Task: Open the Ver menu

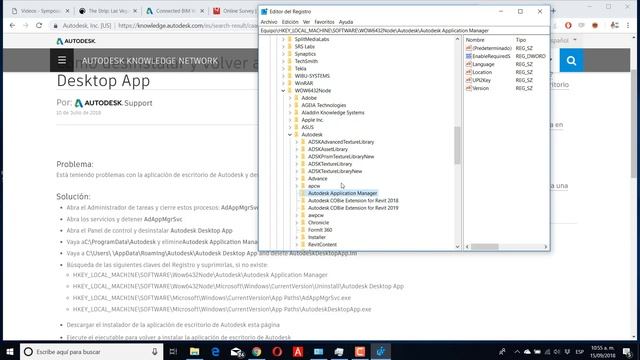Action: [x=306, y=22]
